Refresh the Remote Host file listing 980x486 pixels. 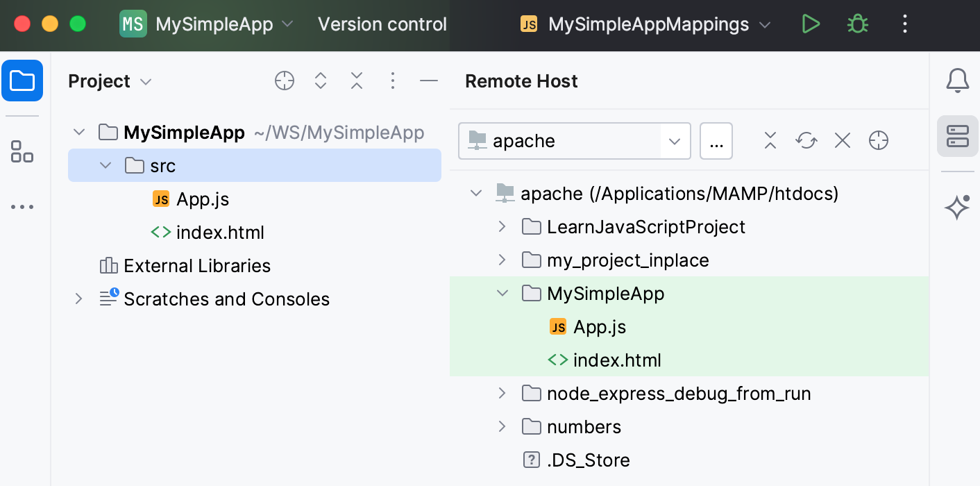click(x=806, y=140)
